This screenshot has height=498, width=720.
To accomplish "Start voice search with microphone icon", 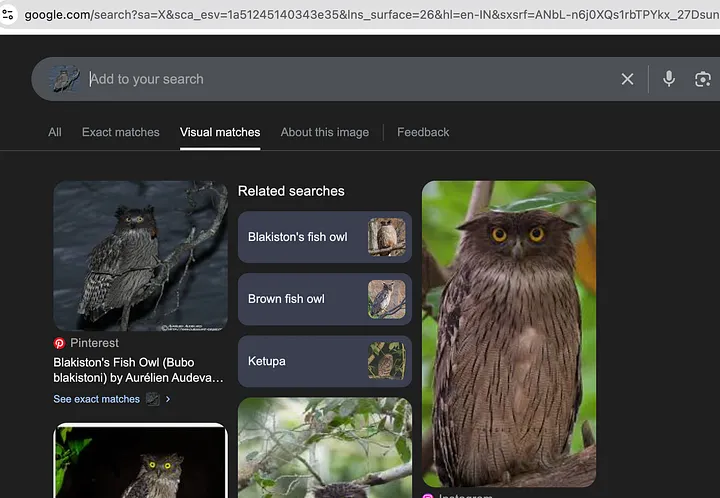I will tap(669, 79).
